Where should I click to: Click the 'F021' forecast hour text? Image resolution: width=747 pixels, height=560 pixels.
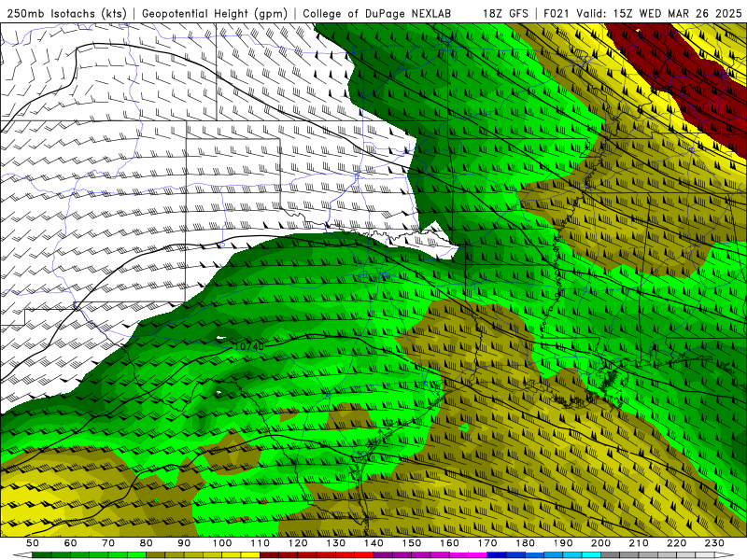[557, 13]
